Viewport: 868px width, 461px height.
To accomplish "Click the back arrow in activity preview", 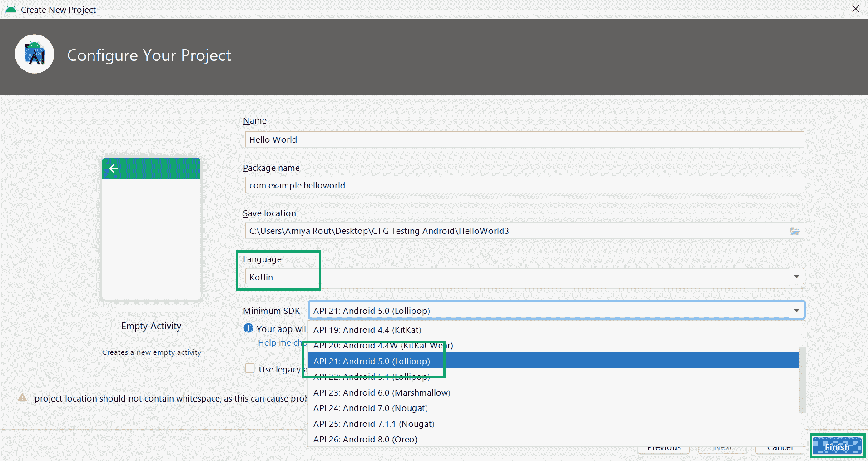I will pyautogui.click(x=114, y=169).
